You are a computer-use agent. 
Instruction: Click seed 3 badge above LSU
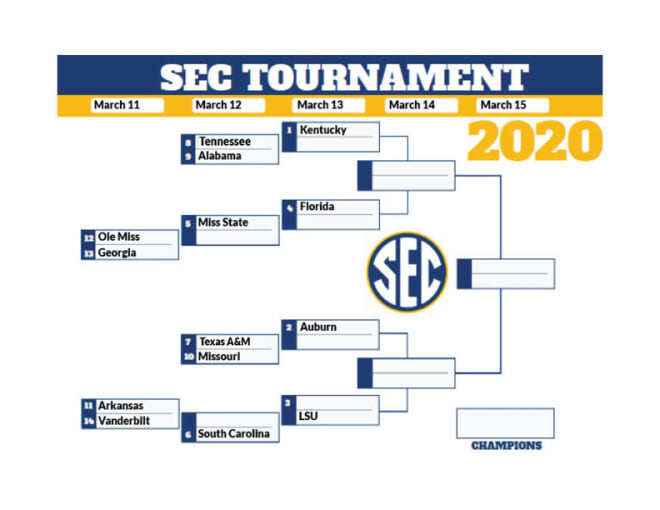pos(288,403)
